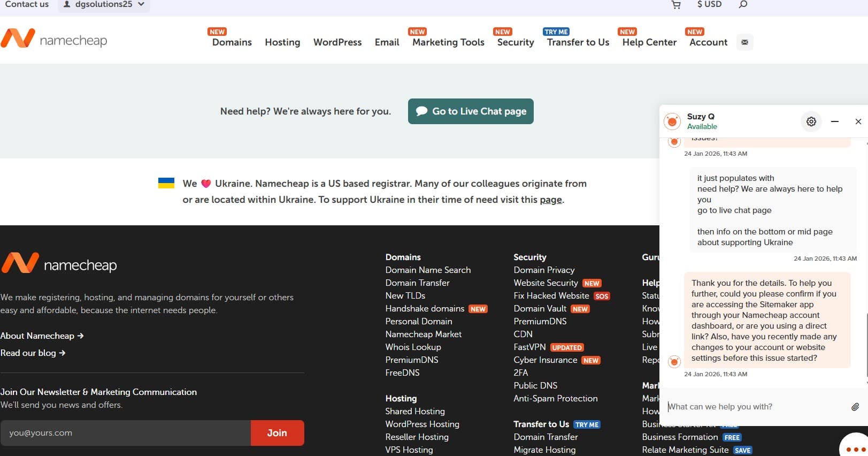
Task: Click the chat bubble launcher with dots
Action: coord(855,446)
